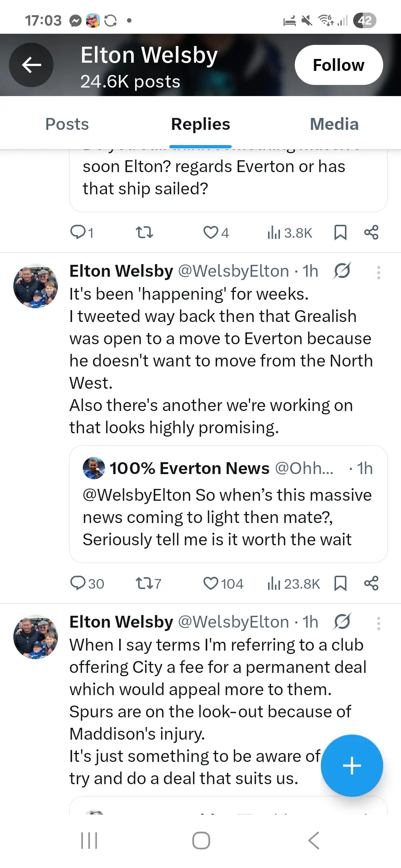Repost the reply with 7 reposts
Viewport: 401px width, 868px height.
point(144,583)
